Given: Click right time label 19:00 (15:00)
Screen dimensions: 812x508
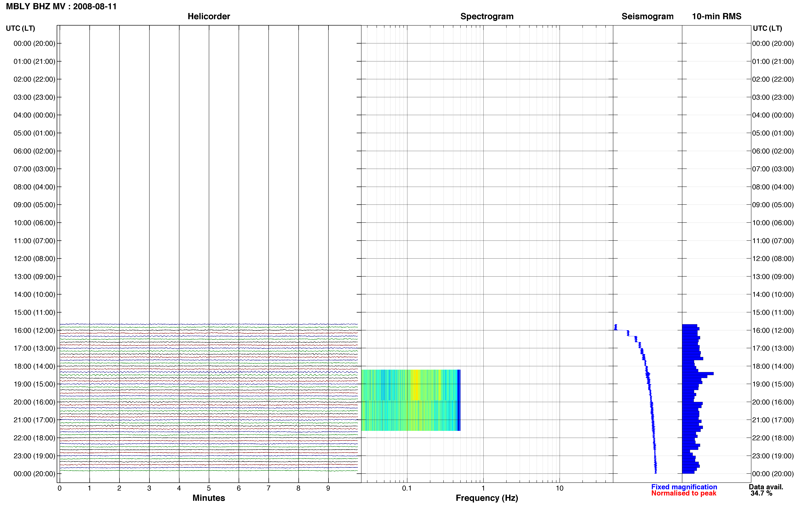Looking at the screenshot, I should (x=773, y=384).
